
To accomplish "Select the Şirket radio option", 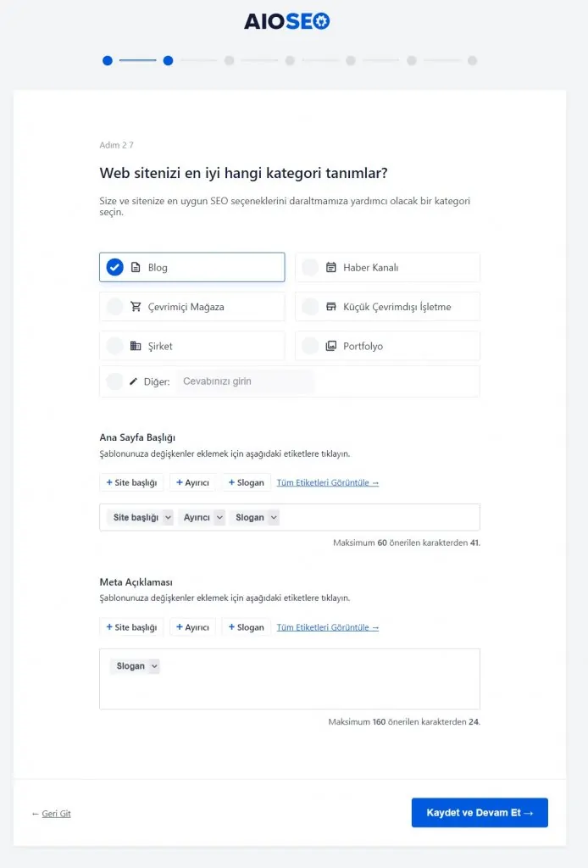I will [114, 346].
